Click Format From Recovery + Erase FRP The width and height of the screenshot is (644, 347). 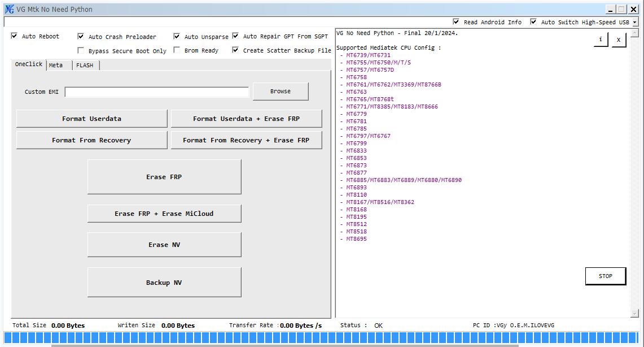247,140
